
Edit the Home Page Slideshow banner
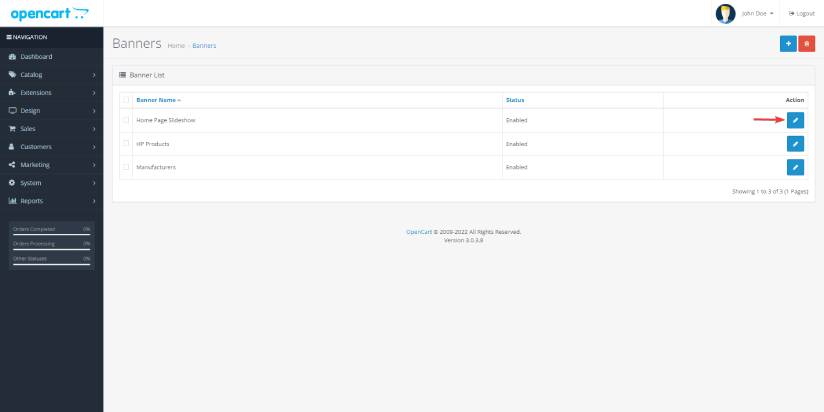(795, 120)
